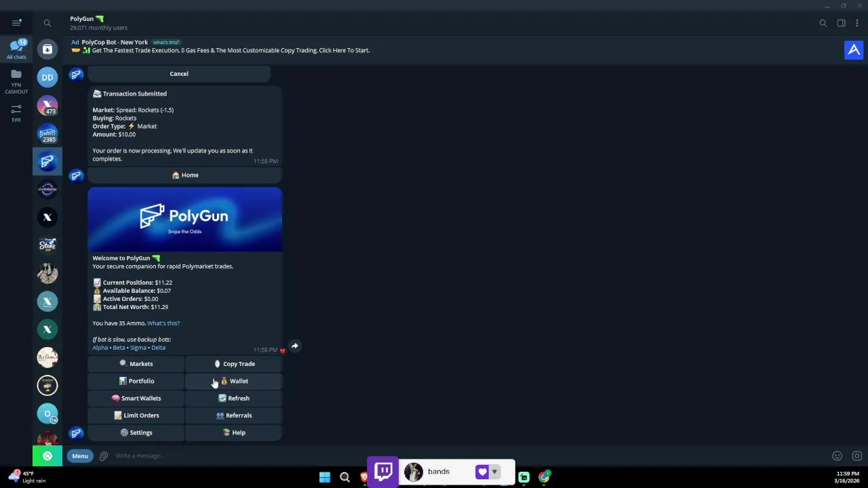The image size is (868, 488).
Task: Open the blue O avatar chat
Action: point(47,413)
